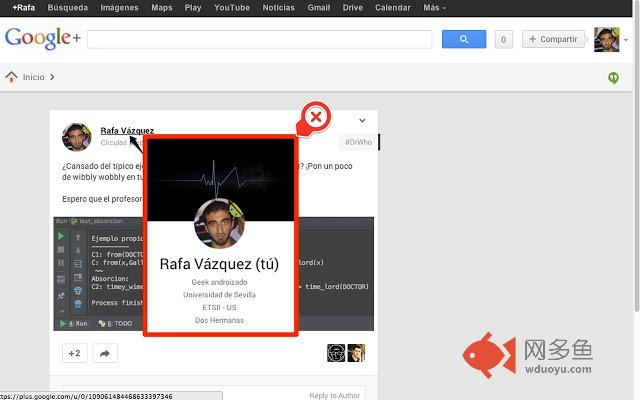
Task: Open Drive from the top bar
Action: (353, 7)
